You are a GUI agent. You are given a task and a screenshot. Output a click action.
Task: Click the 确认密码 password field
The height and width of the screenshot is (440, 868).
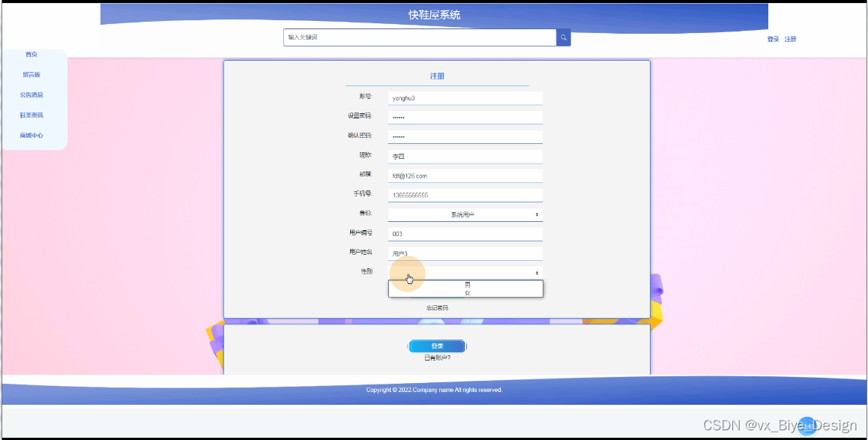click(x=465, y=136)
